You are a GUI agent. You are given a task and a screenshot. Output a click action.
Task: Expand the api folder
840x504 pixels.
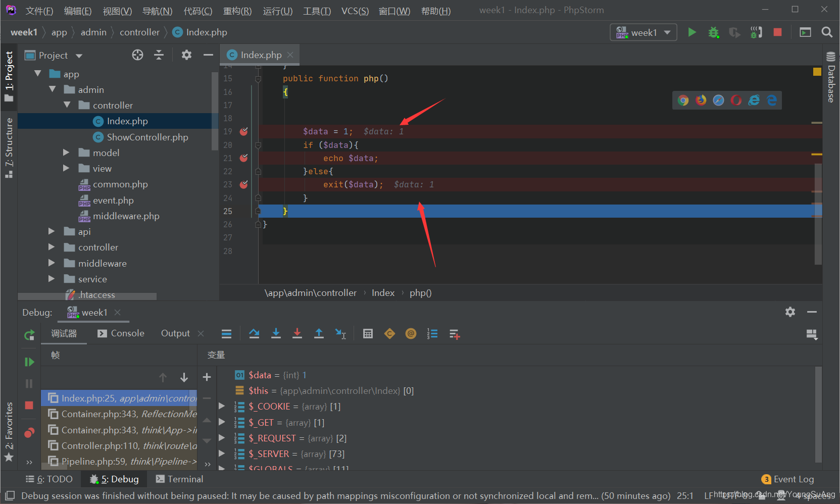(x=51, y=231)
